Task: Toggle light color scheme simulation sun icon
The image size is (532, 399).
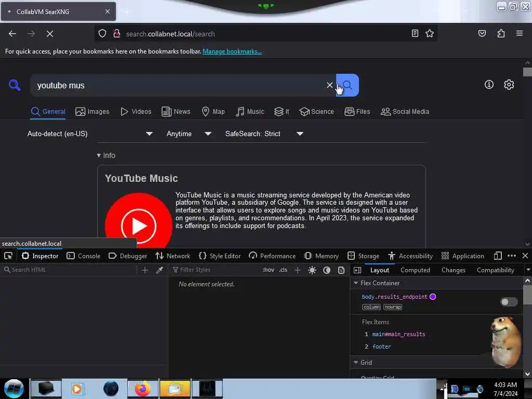Action: pos(312,270)
